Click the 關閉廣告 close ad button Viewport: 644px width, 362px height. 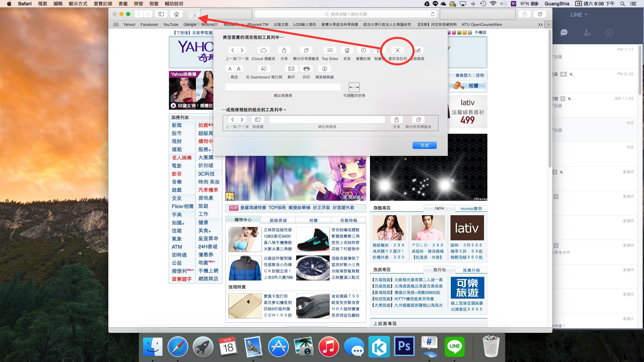[x=354, y=197]
